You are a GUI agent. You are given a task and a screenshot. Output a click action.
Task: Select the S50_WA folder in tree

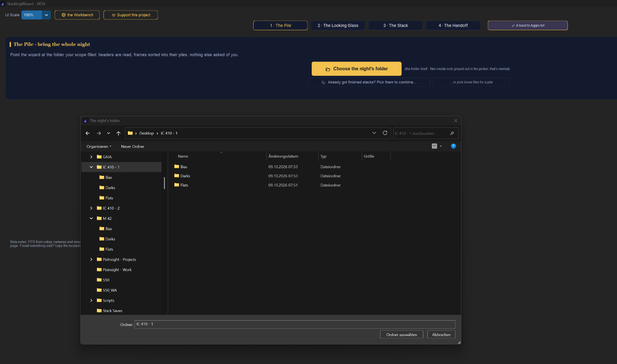pos(107,290)
